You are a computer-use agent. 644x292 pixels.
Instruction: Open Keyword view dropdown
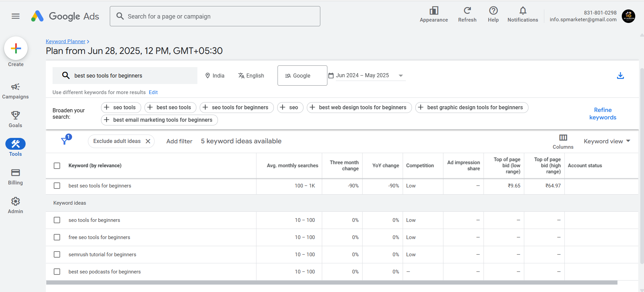click(607, 141)
